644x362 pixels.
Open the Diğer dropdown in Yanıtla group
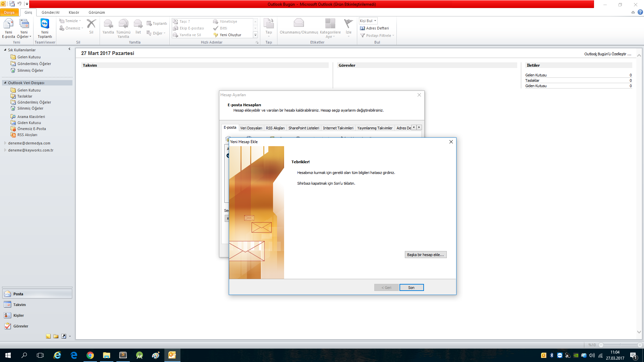tap(156, 33)
